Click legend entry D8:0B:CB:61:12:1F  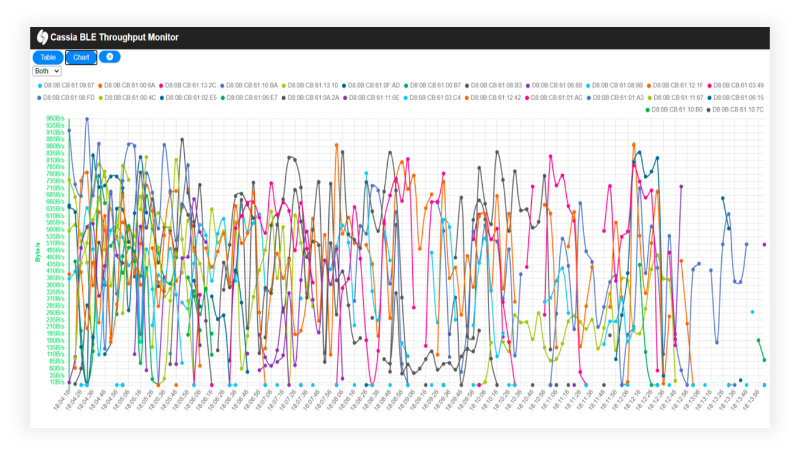[x=681, y=86]
